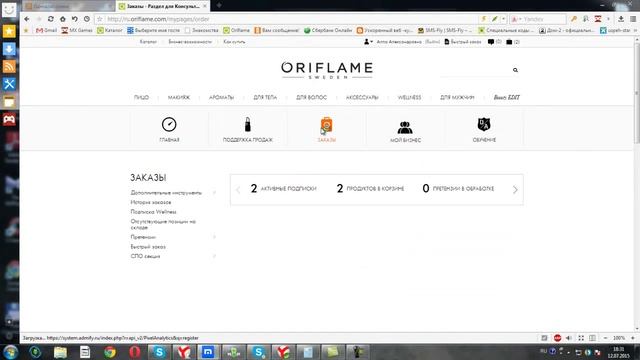
Task: Open the Ароматы menu category
Action: click(x=221, y=98)
